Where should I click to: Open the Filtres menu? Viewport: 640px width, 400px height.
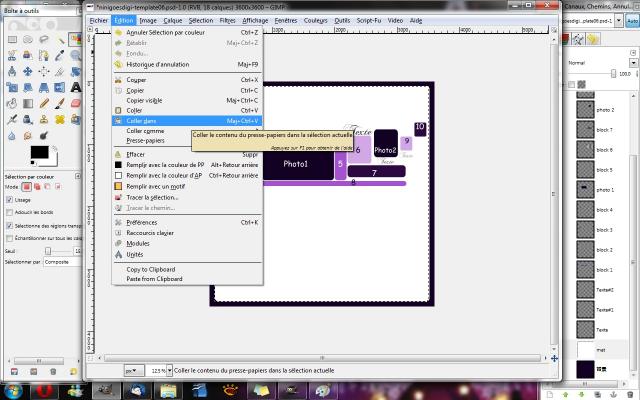227,20
